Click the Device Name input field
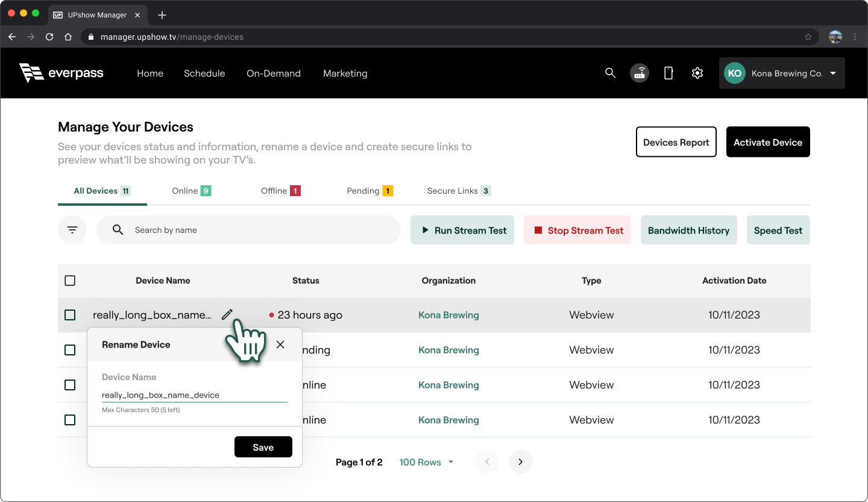Viewport: 868px width, 502px height. [195, 395]
